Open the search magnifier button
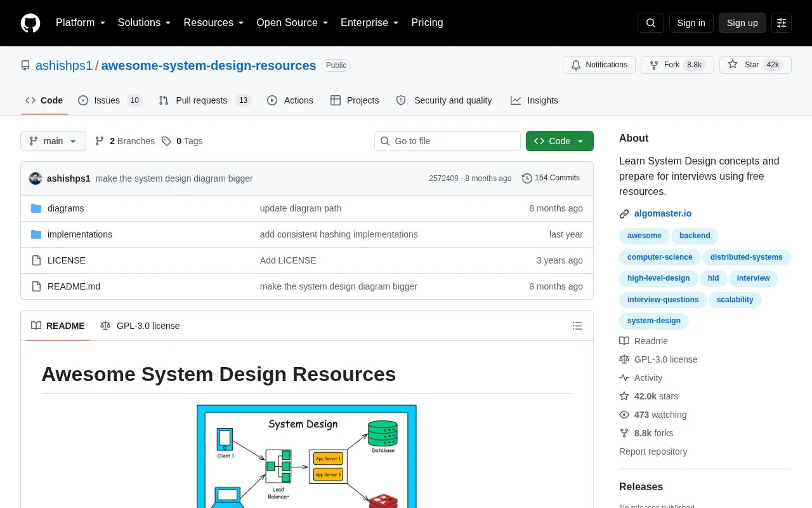 click(651, 23)
